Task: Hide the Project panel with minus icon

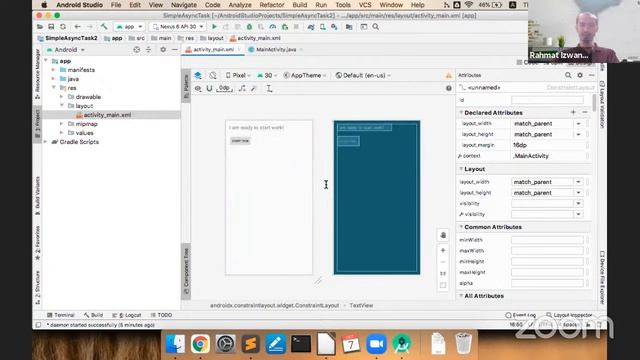Action: tap(175, 49)
